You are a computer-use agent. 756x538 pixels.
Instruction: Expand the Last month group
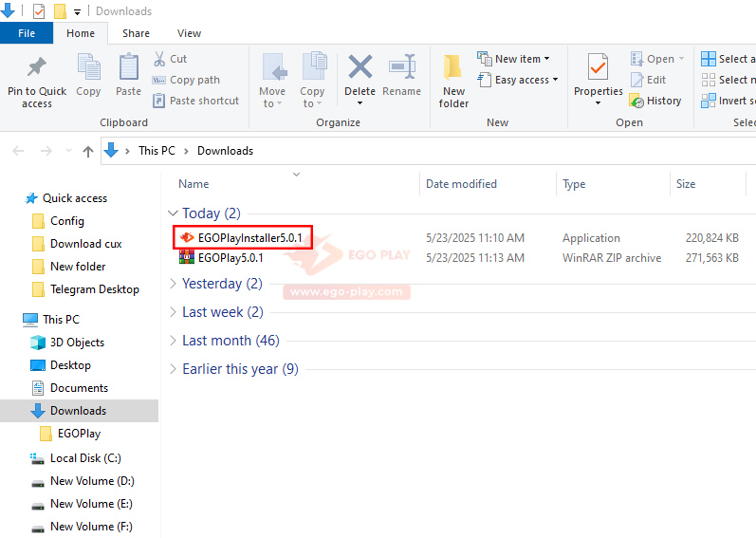click(172, 341)
